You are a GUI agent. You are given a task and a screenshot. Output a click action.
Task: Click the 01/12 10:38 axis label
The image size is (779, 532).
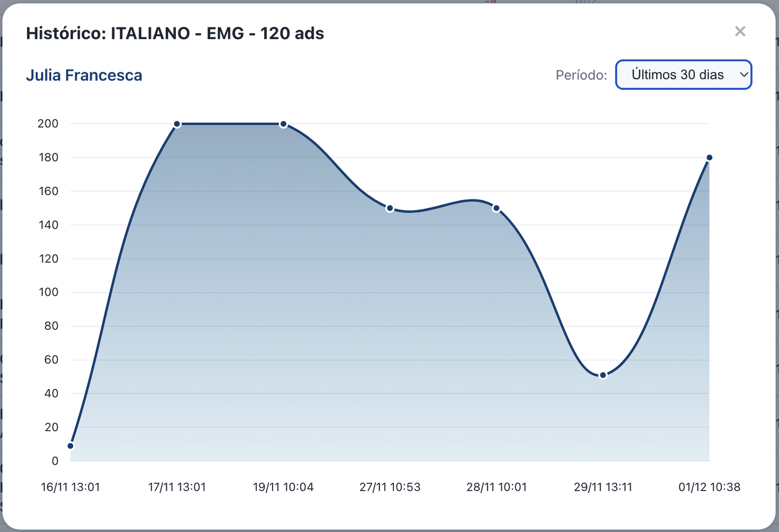(x=709, y=487)
